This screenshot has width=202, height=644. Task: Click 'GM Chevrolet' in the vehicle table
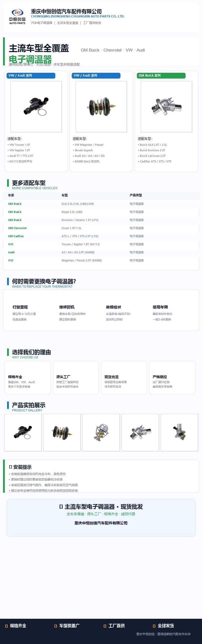tap(17, 228)
